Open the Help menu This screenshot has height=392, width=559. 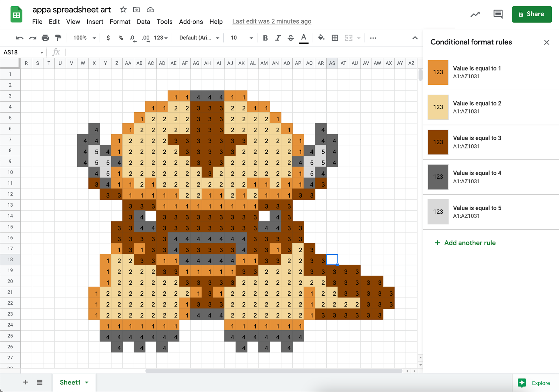pyautogui.click(x=216, y=22)
